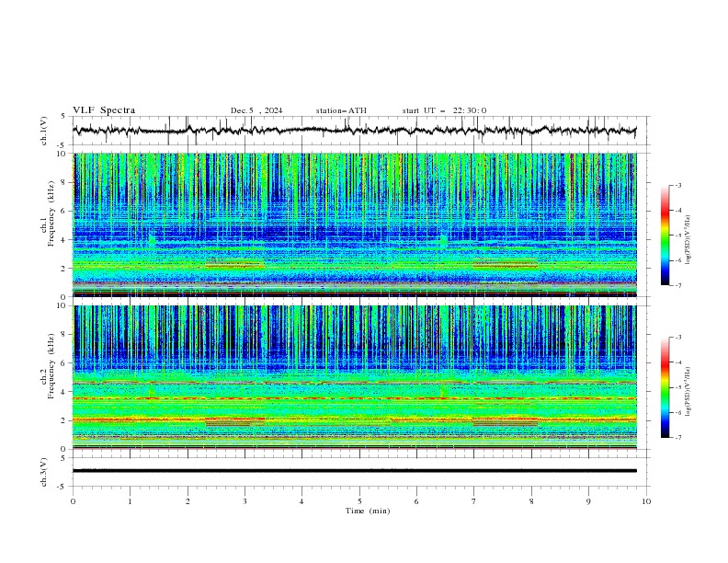728x563 pixels.
Task: Click ch.2 spectrogram '4' kHz tick label
Action: tap(65, 392)
